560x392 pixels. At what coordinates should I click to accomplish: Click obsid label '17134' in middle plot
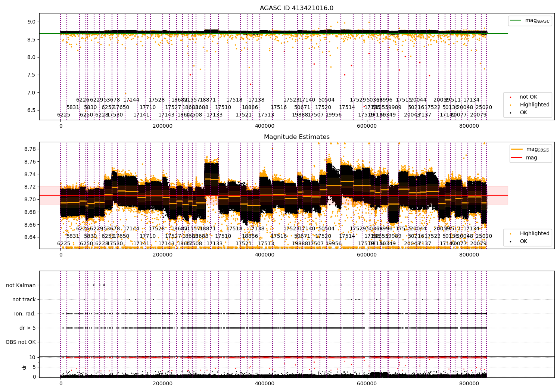click(x=472, y=228)
